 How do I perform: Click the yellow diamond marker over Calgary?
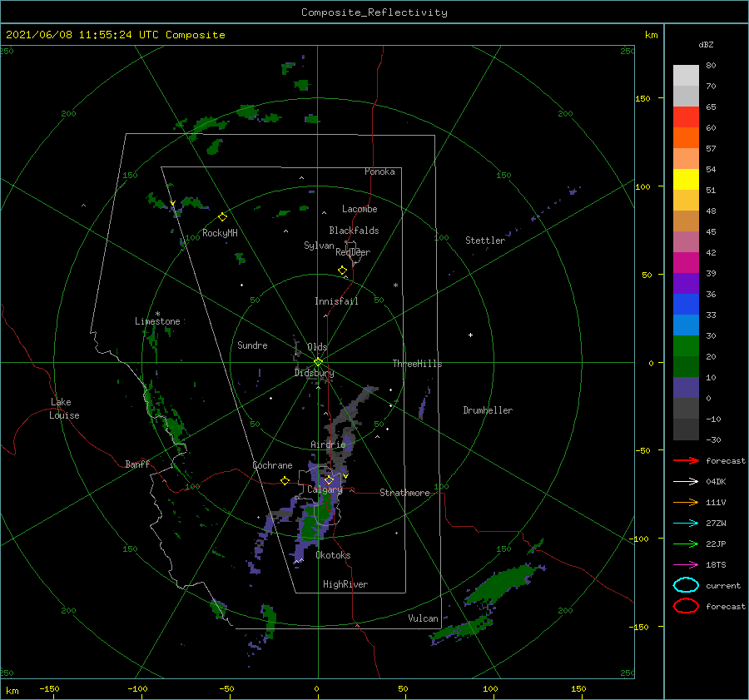point(328,479)
